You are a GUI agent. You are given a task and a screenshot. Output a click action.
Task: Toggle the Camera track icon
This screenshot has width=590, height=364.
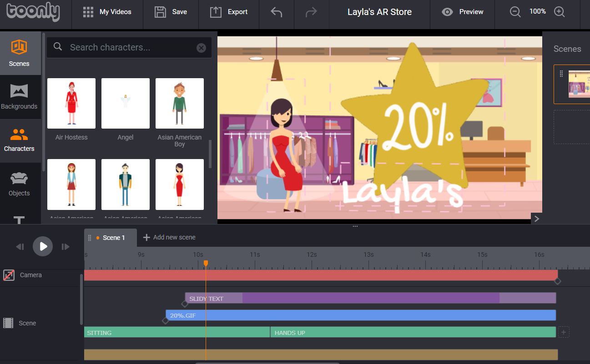[9, 275]
